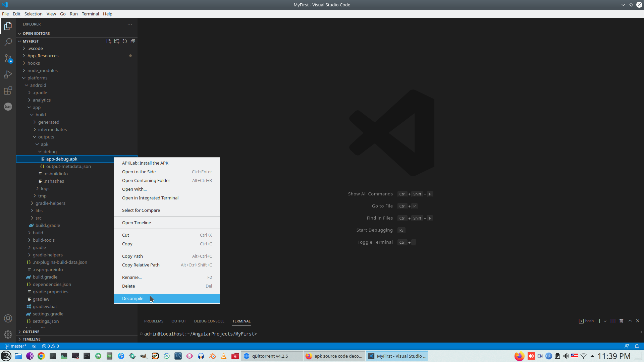The height and width of the screenshot is (362, 644).
Task: Open terminal launch profile dropdown arrow
Action: point(605,321)
